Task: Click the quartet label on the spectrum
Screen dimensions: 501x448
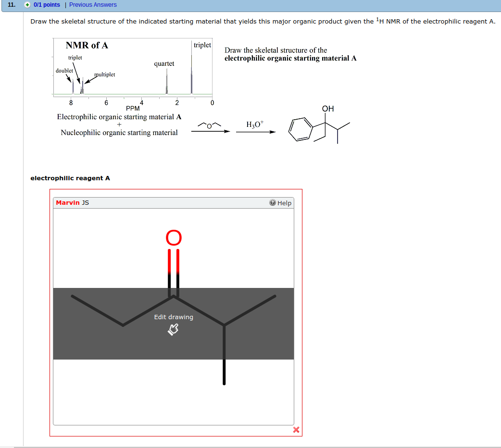Action: point(164,63)
